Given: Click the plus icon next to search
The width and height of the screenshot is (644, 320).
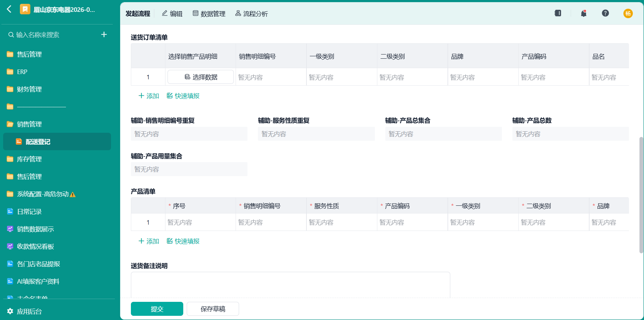Looking at the screenshot, I should pos(104,34).
